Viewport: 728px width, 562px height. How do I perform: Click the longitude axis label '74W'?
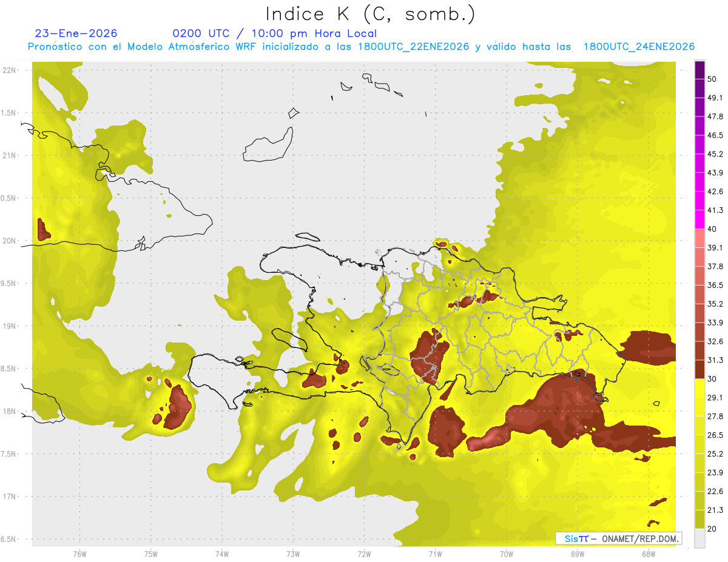pos(221,554)
